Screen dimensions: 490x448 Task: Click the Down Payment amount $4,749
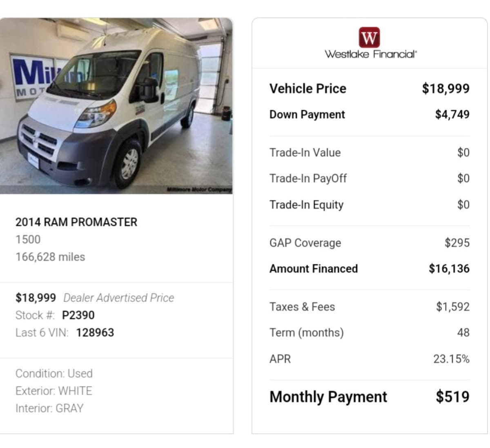452,114
